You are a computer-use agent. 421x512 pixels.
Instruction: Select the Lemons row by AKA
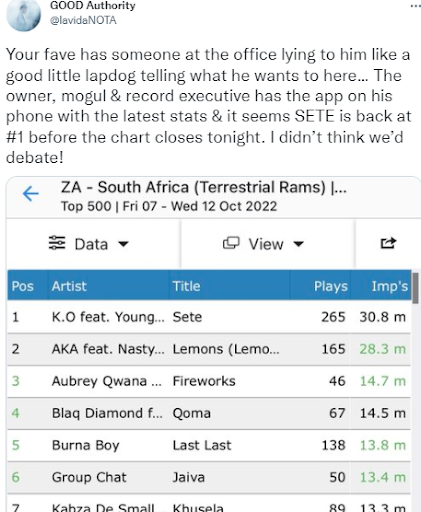coord(209,349)
